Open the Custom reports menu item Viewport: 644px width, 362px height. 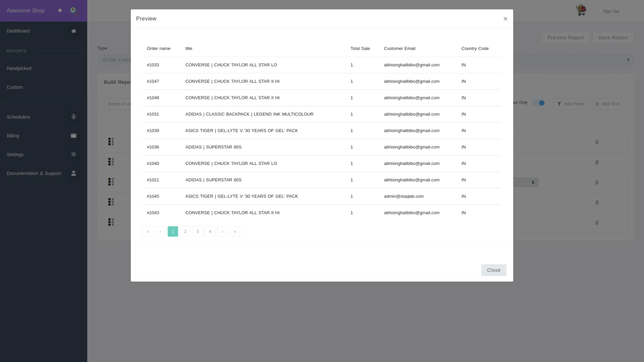(15, 87)
